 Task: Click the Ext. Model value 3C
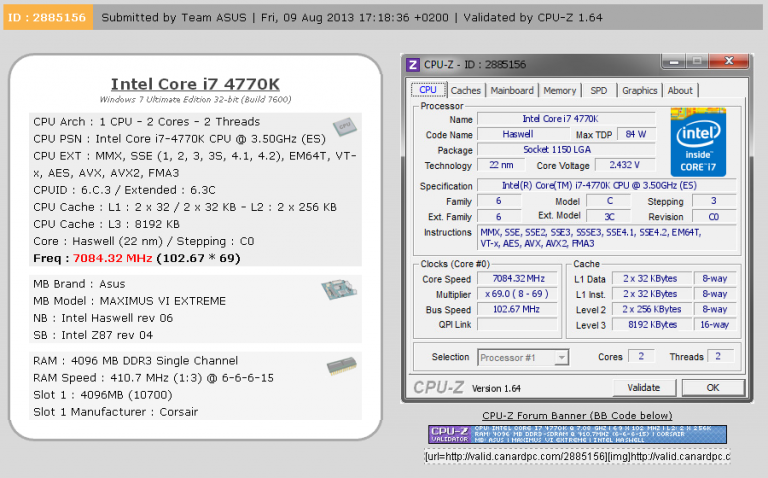pyautogui.click(x=608, y=216)
